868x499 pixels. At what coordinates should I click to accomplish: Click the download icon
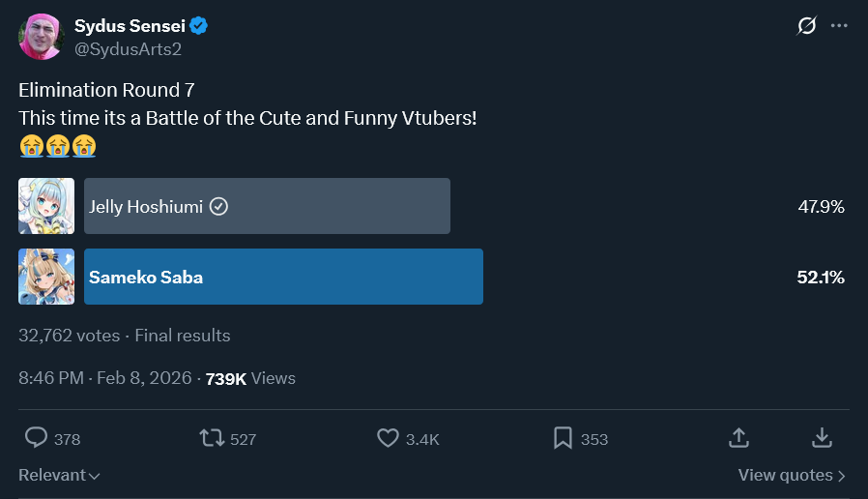[822, 438]
